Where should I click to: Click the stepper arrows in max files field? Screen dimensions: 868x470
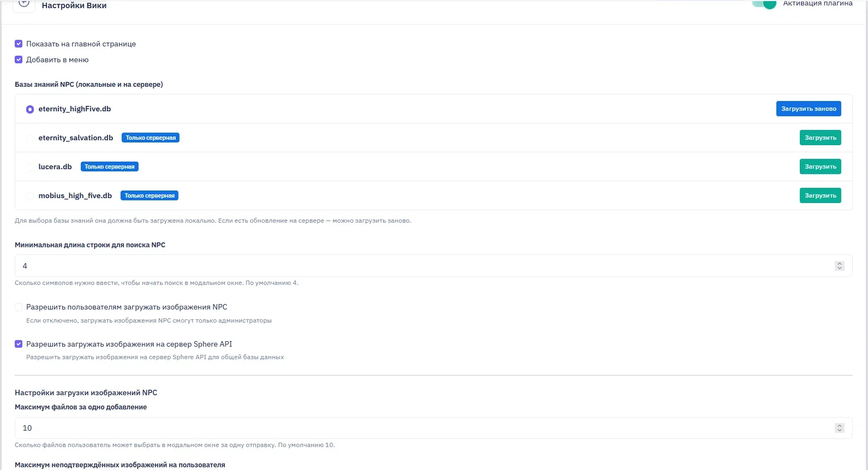tap(840, 428)
